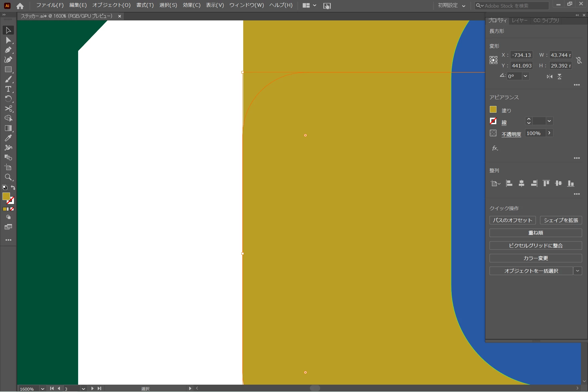This screenshot has height=392, width=588.
Task: Open the zoom level dropdown
Action: click(42, 389)
